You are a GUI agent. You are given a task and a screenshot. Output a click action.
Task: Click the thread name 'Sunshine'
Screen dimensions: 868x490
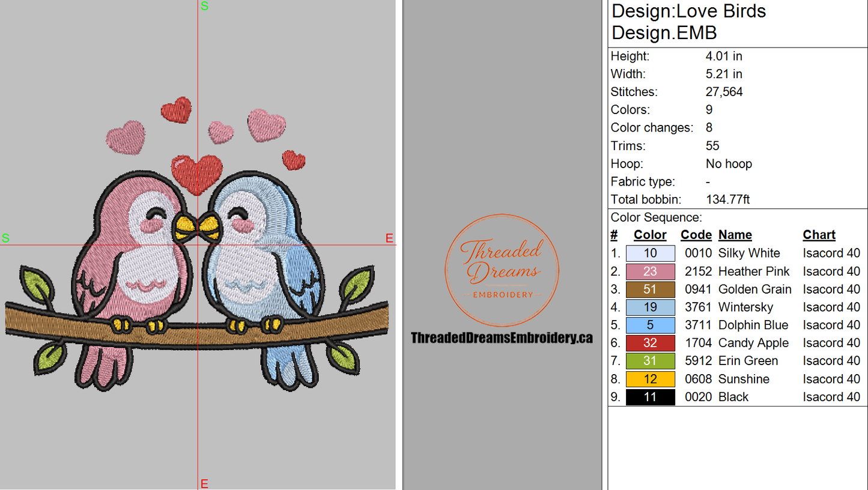[744, 380]
